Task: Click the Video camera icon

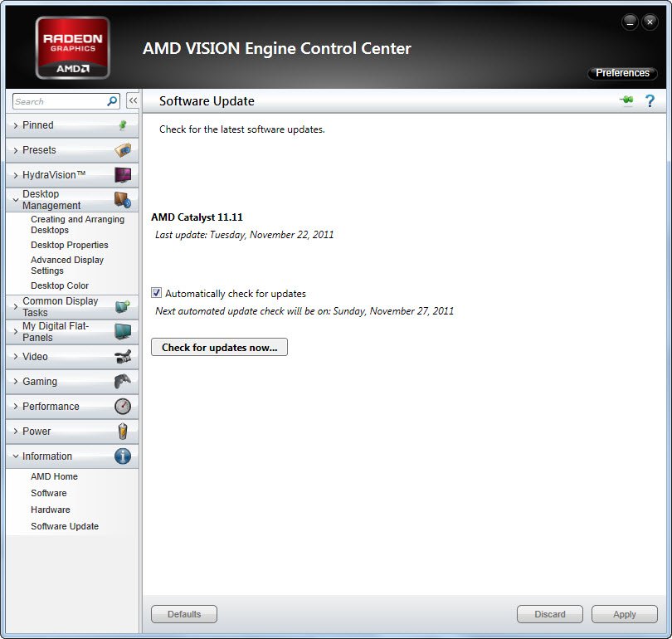Action: coord(123,357)
